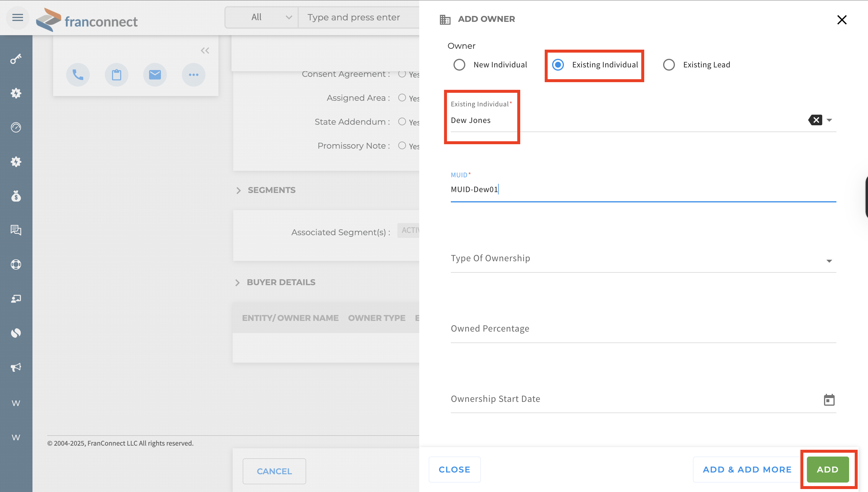The height and width of the screenshot is (492, 868).
Task: Open the hamburger main menu
Action: coord(17,17)
